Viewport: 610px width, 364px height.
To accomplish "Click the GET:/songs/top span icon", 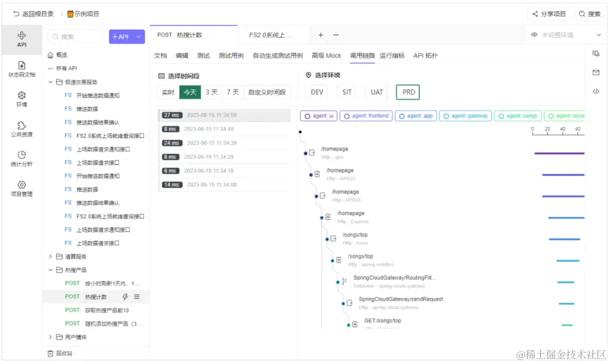I will pos(355,324).
